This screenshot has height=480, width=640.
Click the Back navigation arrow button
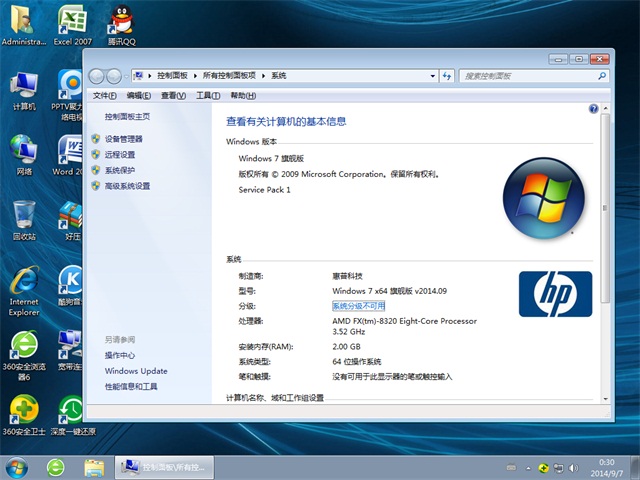(97, 75)
